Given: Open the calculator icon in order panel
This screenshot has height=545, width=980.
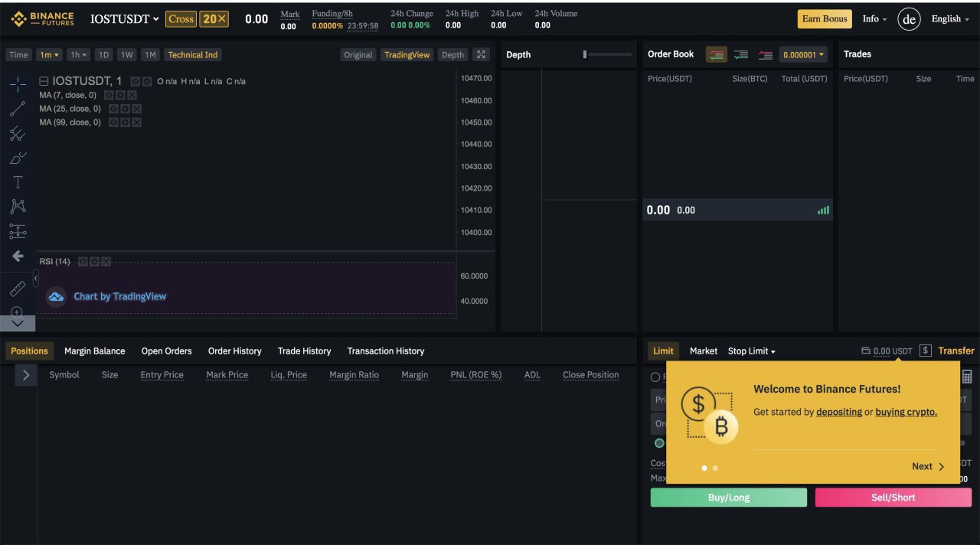Looking at the screenshot, I should (x=967, y=377).
